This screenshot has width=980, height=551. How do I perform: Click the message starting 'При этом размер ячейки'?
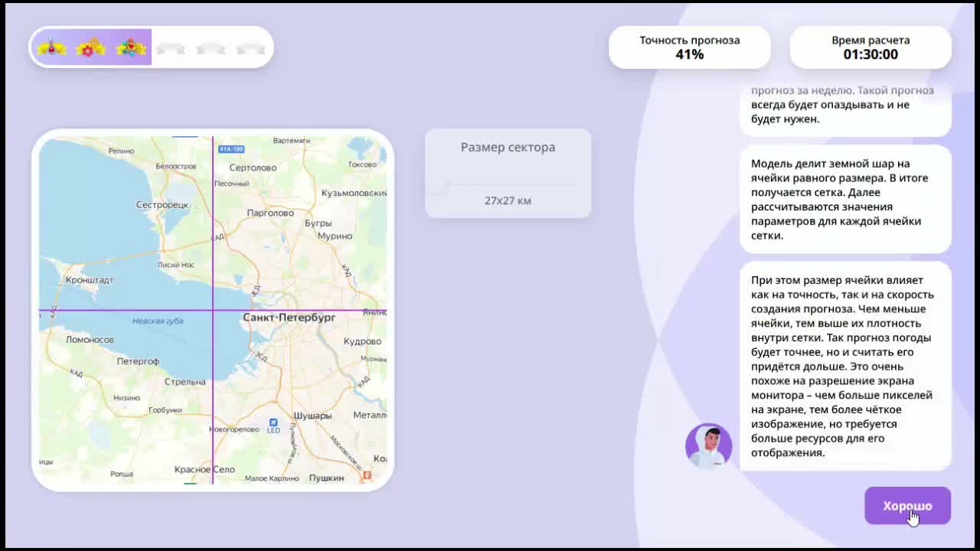[x=845, y=366]
